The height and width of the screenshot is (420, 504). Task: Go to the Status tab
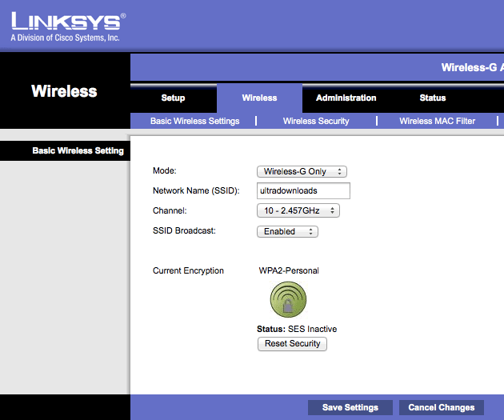pos(432,98)
